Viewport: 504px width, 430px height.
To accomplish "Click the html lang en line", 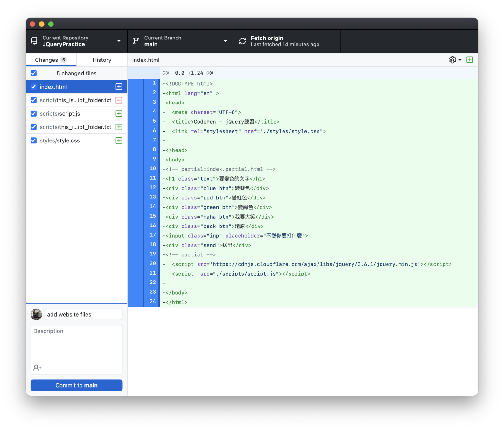I will point(319,93).
